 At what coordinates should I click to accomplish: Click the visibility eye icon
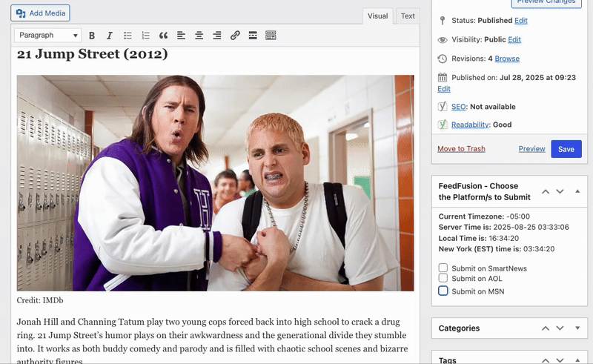pos(443,40)
